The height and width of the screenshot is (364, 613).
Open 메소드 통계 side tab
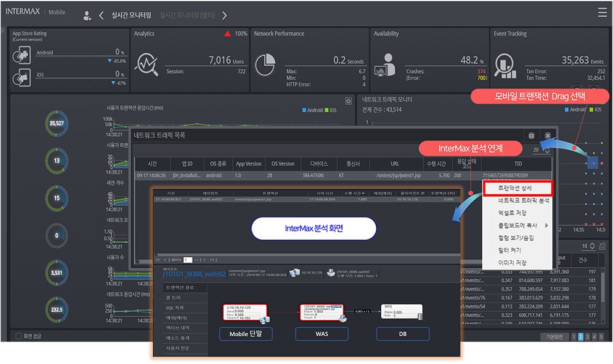(185, 338)
